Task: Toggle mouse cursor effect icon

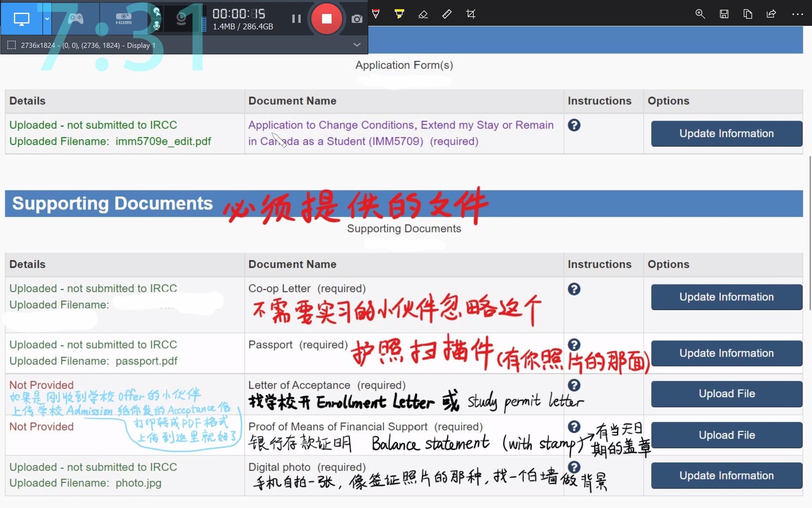Action: (156, 12)
